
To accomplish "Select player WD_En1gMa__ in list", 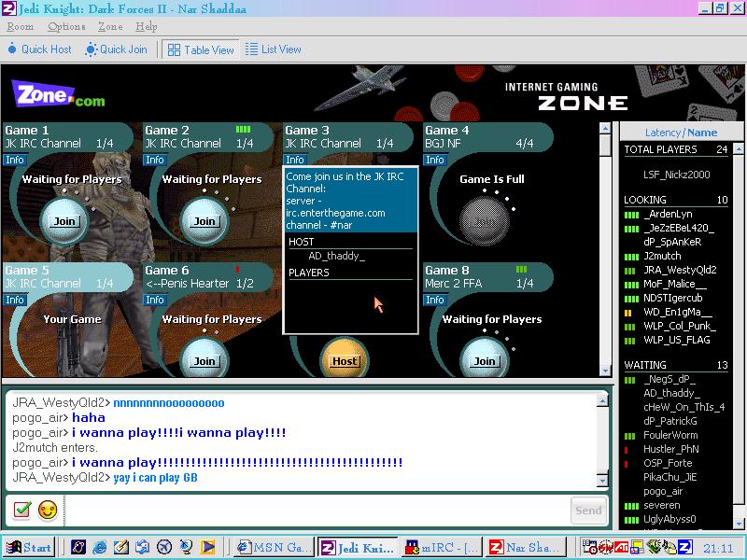I will (678, 313).
